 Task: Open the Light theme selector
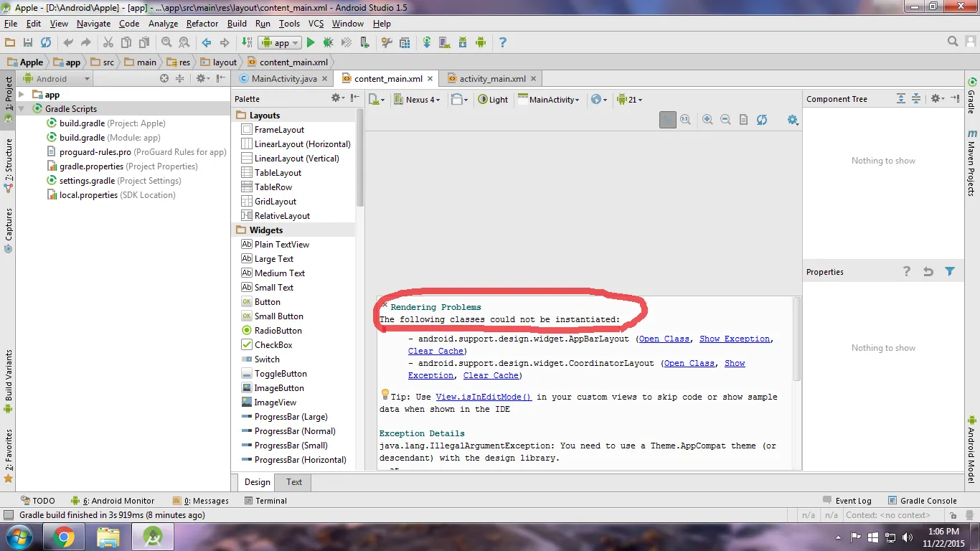(x=493, y=100)
